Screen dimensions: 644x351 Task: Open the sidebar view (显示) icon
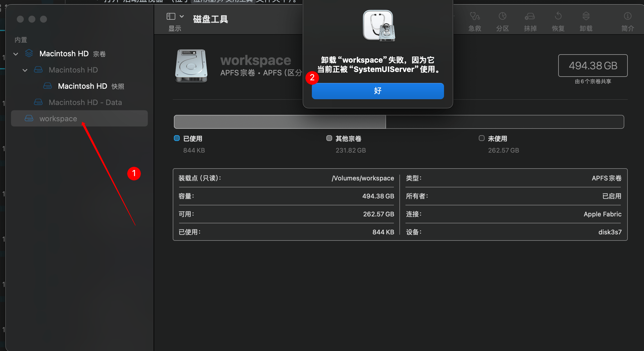(171, 16)
